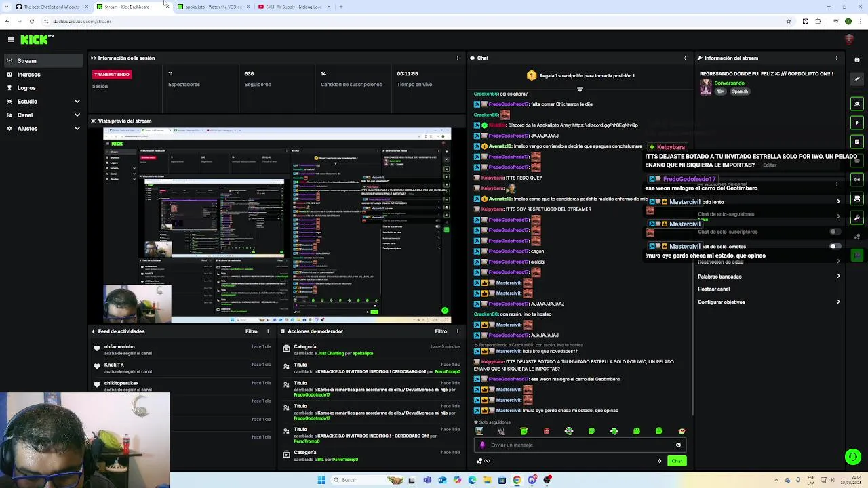Open Ingresos in left sidebar
This screenshot has width=868, height=488.
(42, 75)
